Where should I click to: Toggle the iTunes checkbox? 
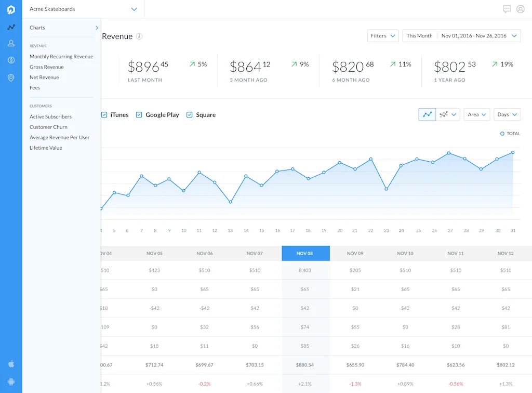pyautogui.click(x=104, y=115)
